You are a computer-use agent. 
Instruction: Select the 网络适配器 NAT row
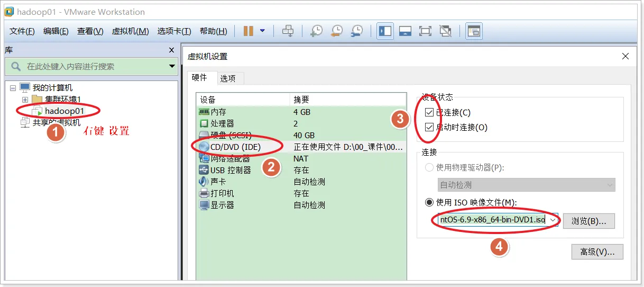coord(301,158)
